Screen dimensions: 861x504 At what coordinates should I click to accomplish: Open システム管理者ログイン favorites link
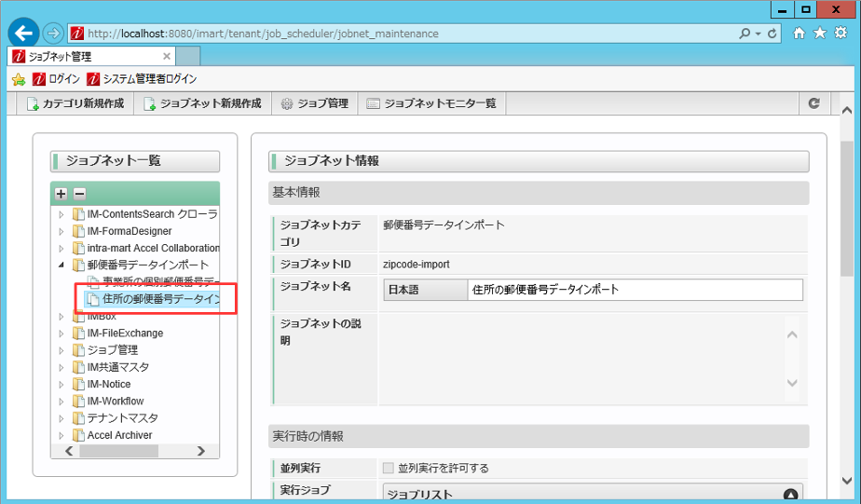(143, 79)
